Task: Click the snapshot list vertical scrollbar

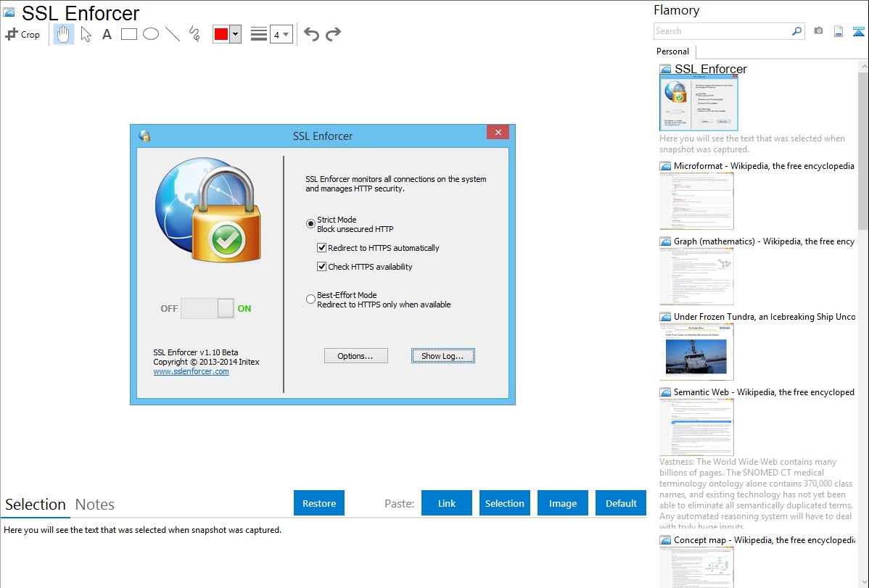Action: [863, 149]
